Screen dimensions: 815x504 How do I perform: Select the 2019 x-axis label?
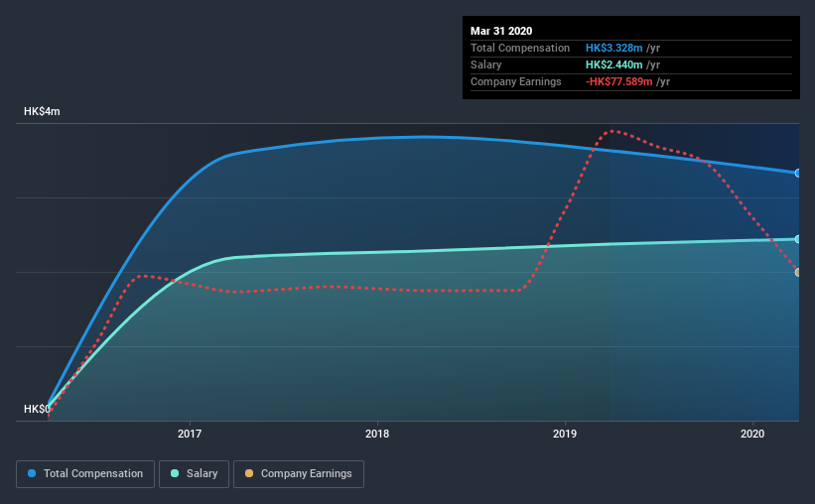click(x=565, y=434)
